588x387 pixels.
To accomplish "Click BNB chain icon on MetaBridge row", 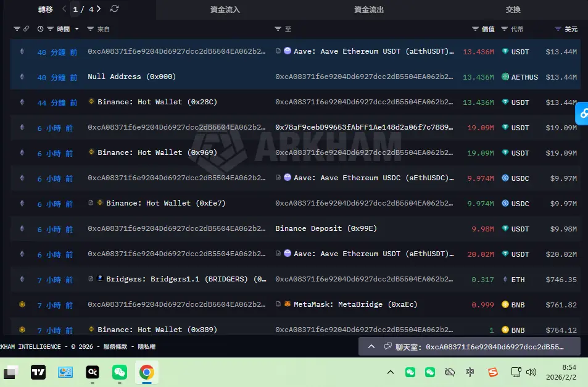I will 22,304.
